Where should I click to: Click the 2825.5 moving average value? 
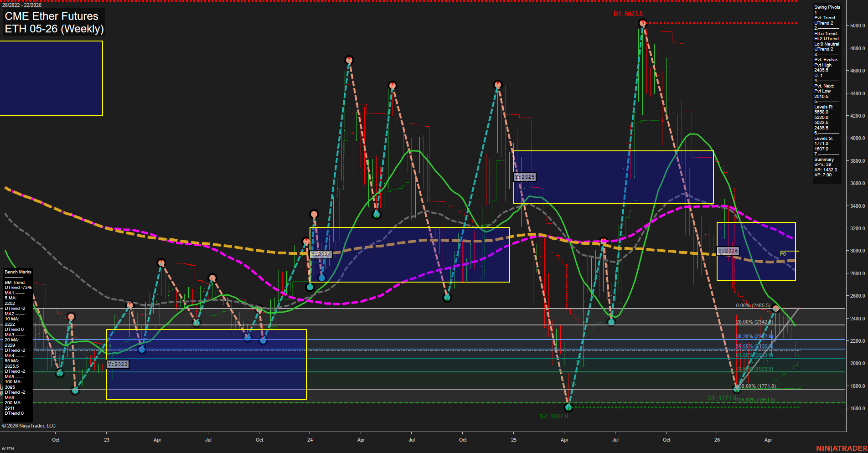click(12, 366)
